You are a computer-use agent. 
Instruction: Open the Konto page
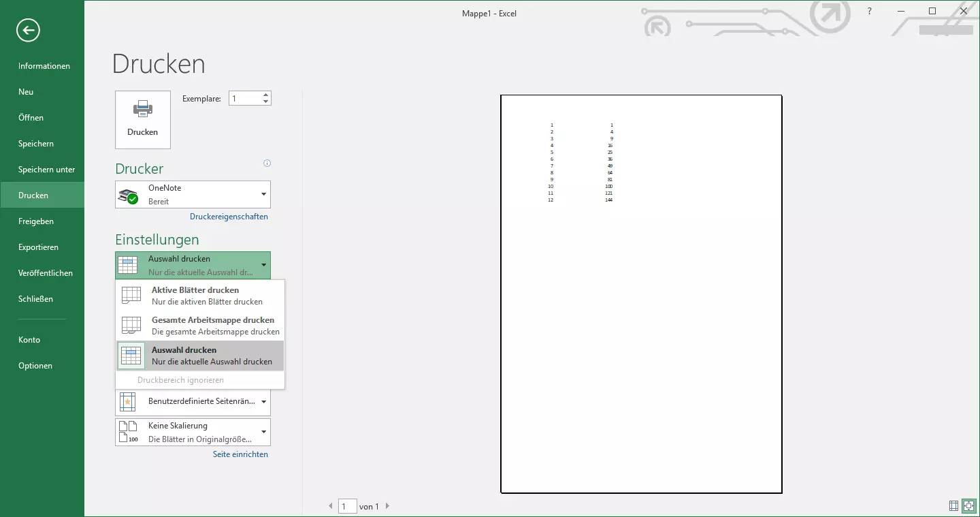[x=42, y=340]
